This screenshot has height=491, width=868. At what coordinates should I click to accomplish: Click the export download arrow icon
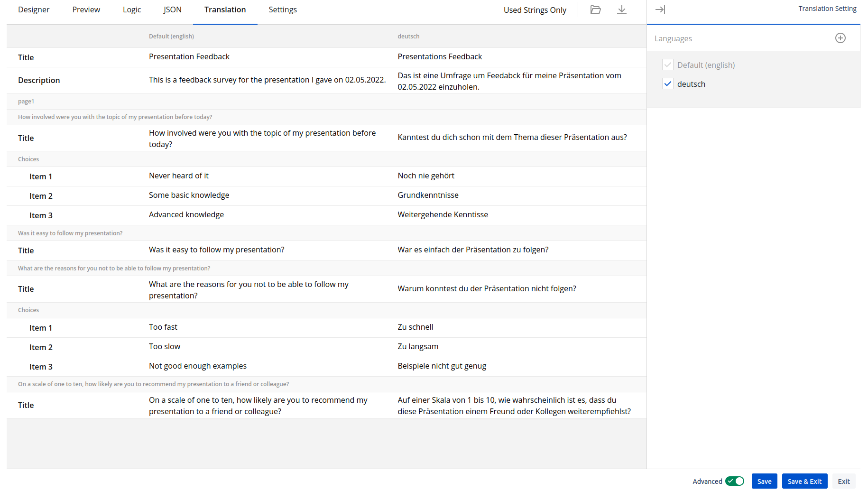pyautogui.click(x=621, y=10)
